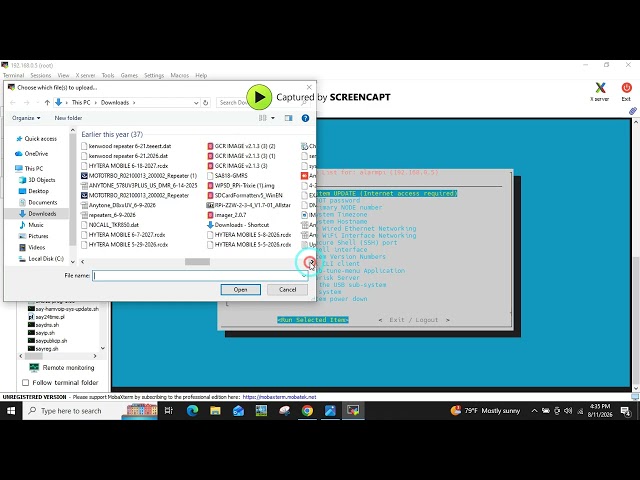This screenshot has height=480, width=640.
Task: Open Windows Start menu
Action: [11, 411]
